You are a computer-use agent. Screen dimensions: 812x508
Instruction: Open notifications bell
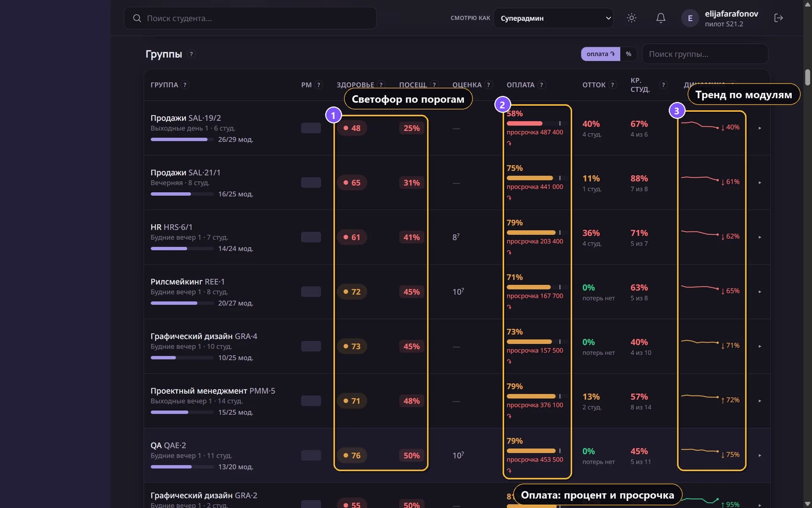pos(661,18)
